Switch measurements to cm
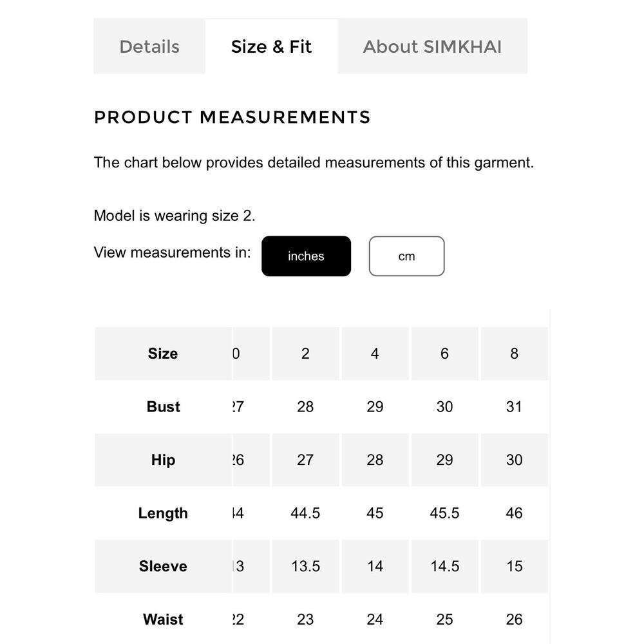The image size is (644, 644). coord(406,256)
